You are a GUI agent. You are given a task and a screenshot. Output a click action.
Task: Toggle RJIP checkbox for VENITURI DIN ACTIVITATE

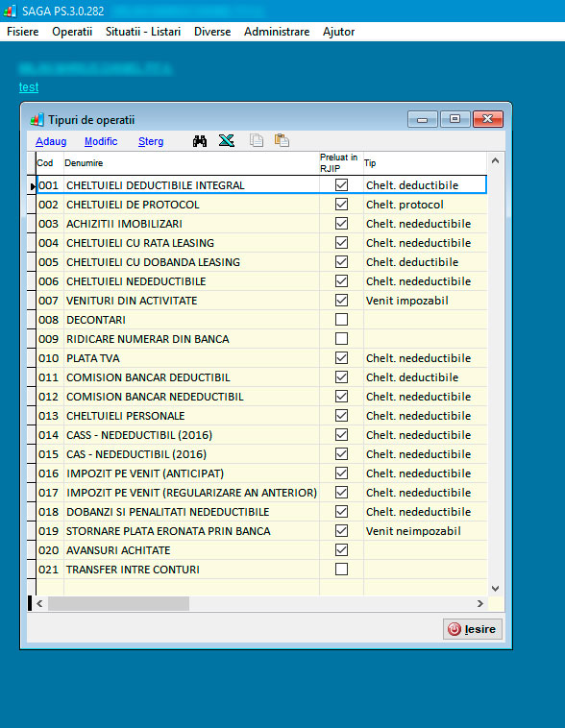[341, 301]
